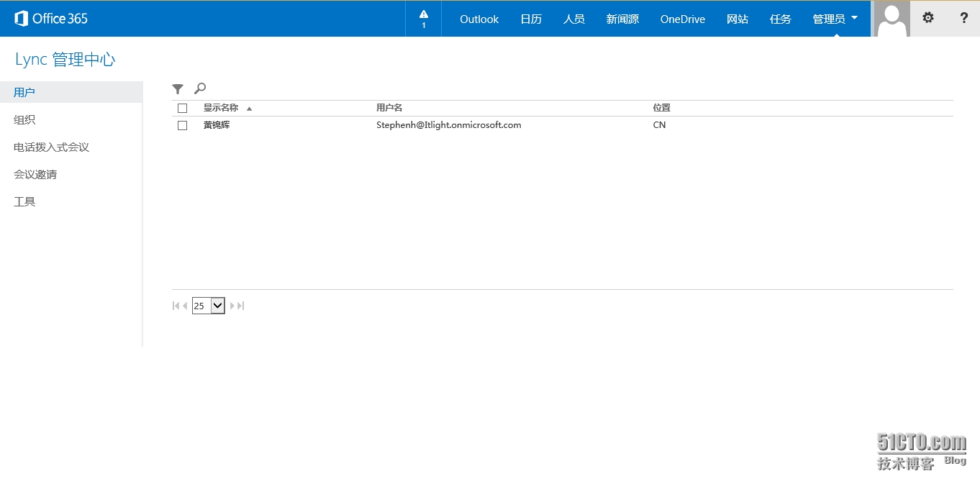The width and height of the screenshot is (980, 484).
Task: Select 组织 in the left sidebar
Action: tap(24, 119)
